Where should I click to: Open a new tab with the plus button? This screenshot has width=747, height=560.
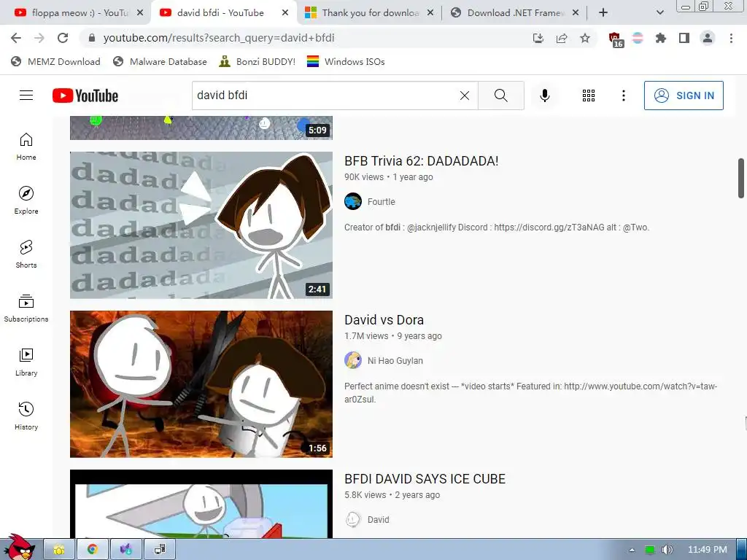(603, 13)
